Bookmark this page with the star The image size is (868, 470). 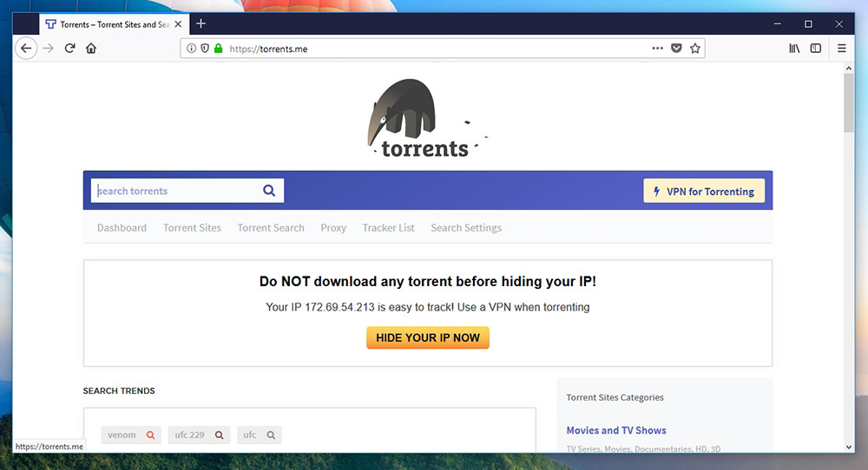pos(695,48)
